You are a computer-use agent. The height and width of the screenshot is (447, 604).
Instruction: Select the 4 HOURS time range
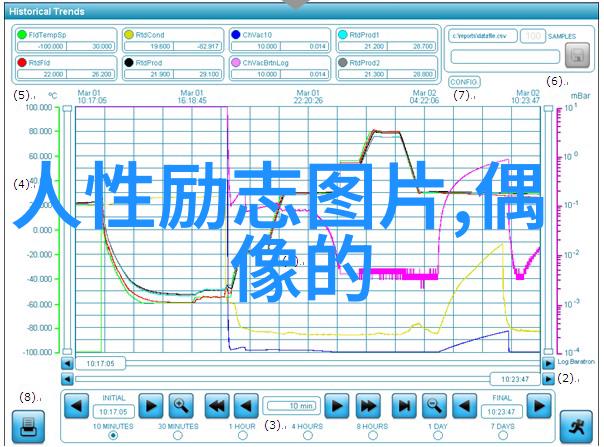pos(307,435)
